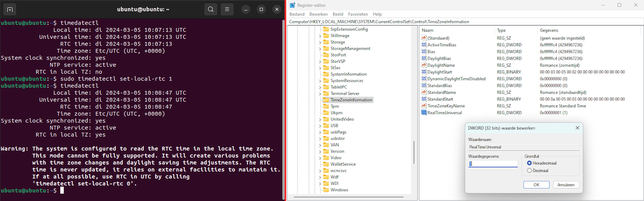644x201 pixels.
Task: Click the Waardegegevens input field
Action: (x=493, y=164)
